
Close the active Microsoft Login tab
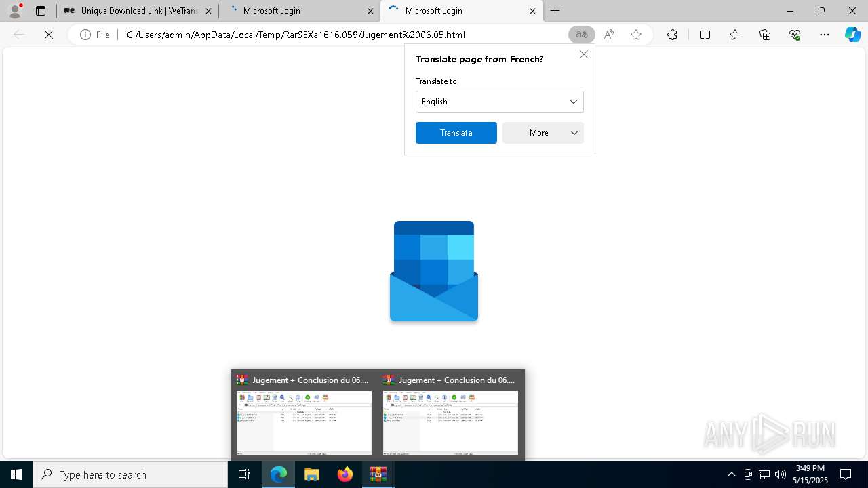(532, 11)
